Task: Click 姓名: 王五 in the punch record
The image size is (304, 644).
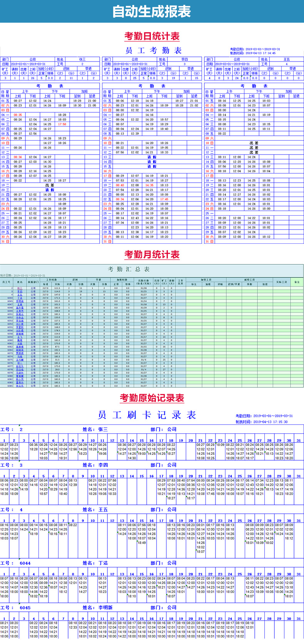Action: (95, 509)
